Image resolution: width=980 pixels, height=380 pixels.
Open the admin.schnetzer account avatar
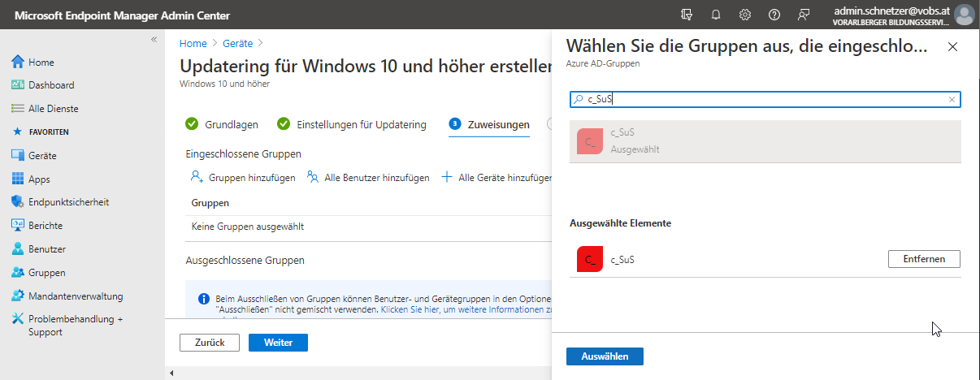964,15
